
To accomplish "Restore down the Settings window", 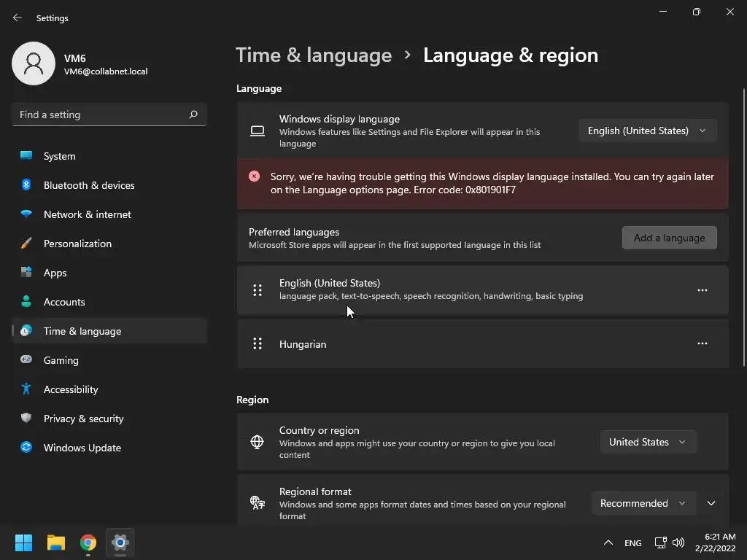I will click(x=696, y=12).
